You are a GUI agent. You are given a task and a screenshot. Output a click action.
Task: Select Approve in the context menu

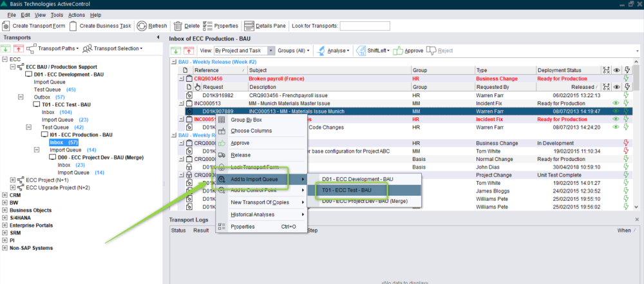261,143
